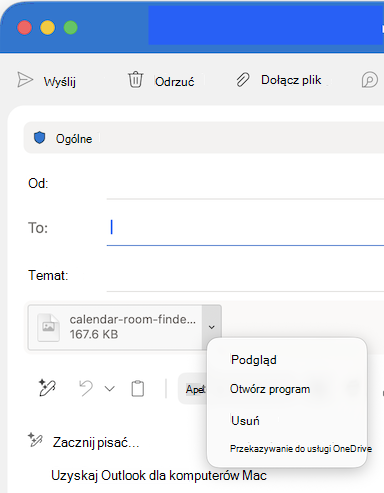Click the red close window button

click(25, 28)
